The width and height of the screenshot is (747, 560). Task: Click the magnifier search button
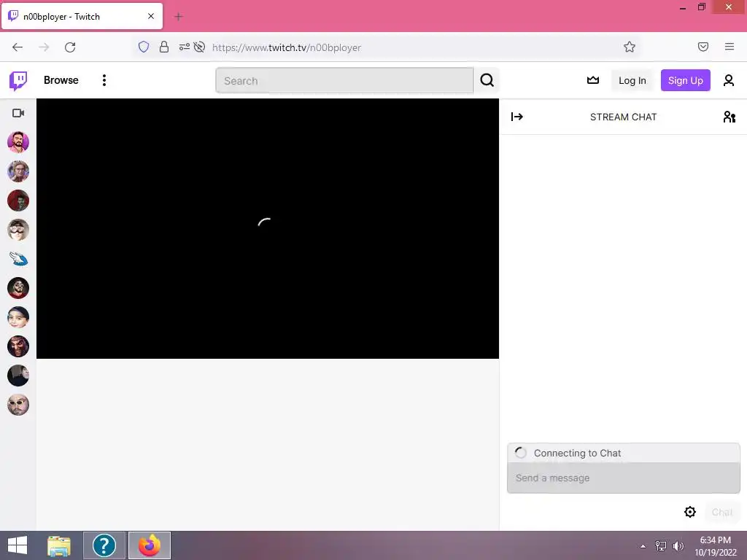[x=487, y=80]
